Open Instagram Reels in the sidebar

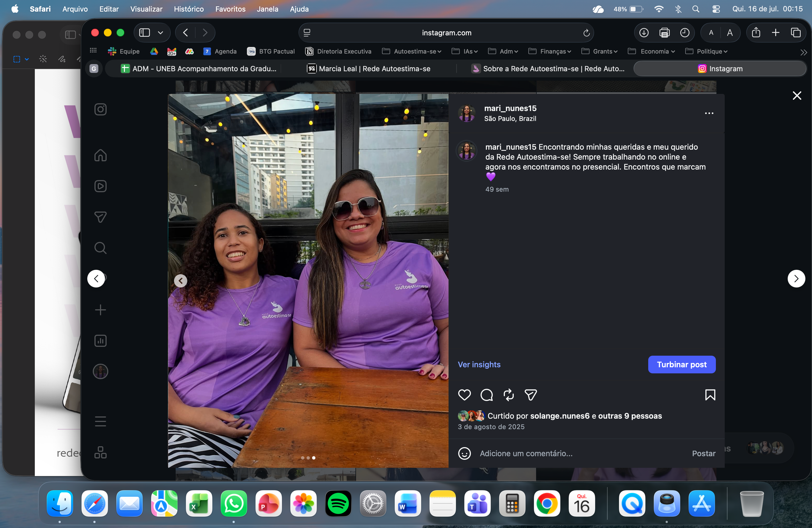100,186
